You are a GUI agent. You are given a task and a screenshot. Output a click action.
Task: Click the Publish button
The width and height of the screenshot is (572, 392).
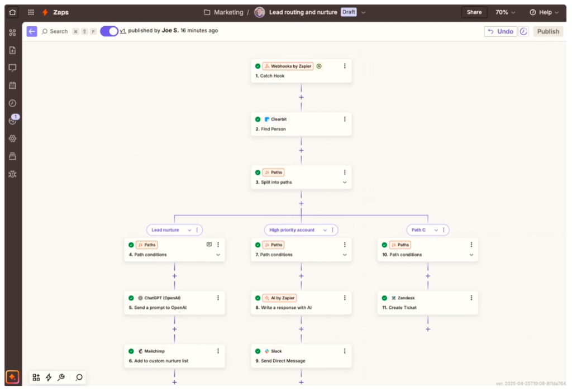tap(548, 31)
